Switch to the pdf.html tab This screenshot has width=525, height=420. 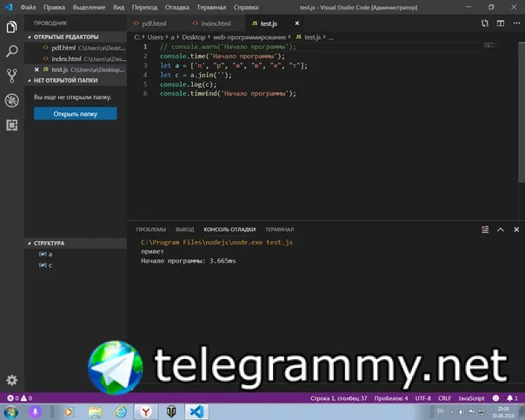[x=153, y=23]
